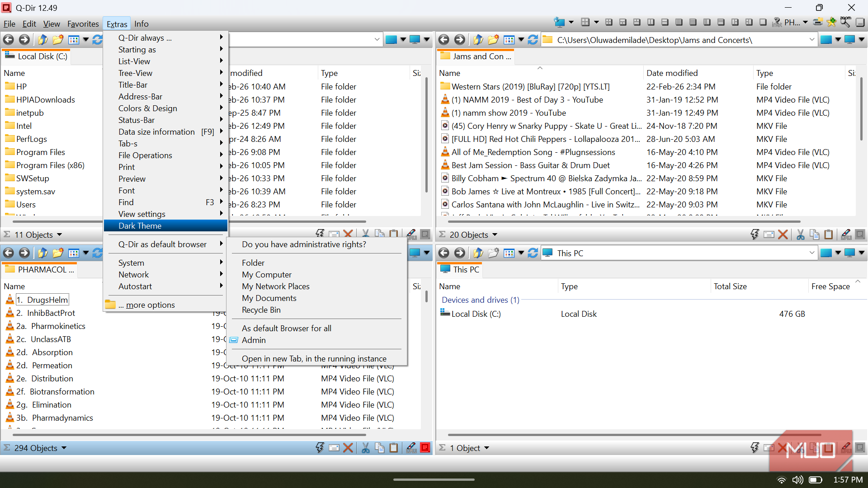Click the view mode icon in the Jams and Concerts pane
The width and height of the screenshot is (868, 488).
509,40
